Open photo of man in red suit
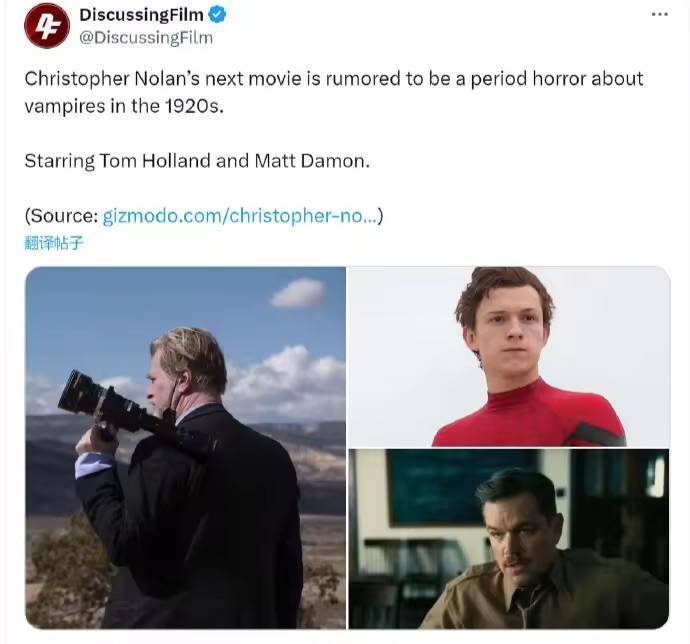This screenshot has height=644, width=690. [509, 356]
